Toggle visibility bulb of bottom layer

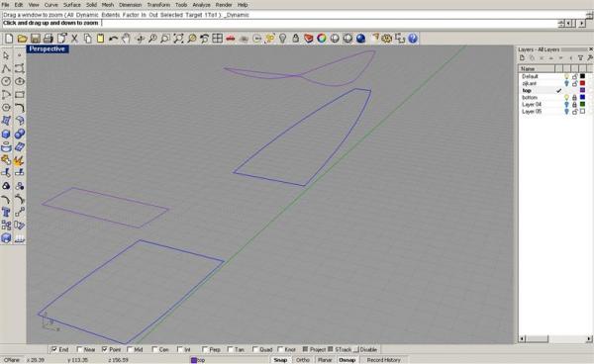(566, 98)
